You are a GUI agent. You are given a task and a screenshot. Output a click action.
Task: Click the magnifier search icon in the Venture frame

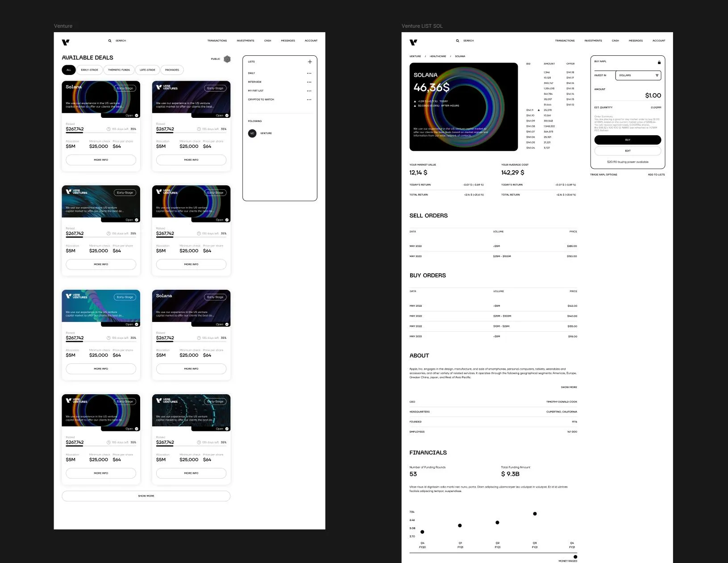(110, 41)
